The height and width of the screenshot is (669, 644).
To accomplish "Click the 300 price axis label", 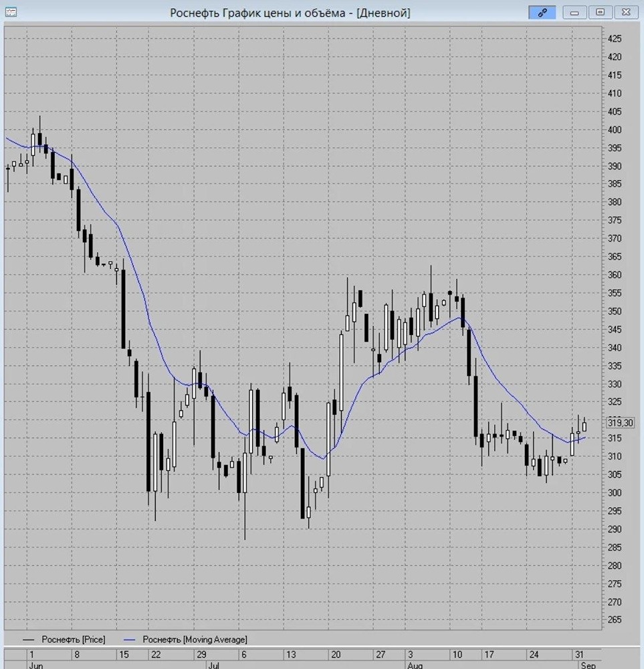I will pyautogui.click(x=615, y=493).
